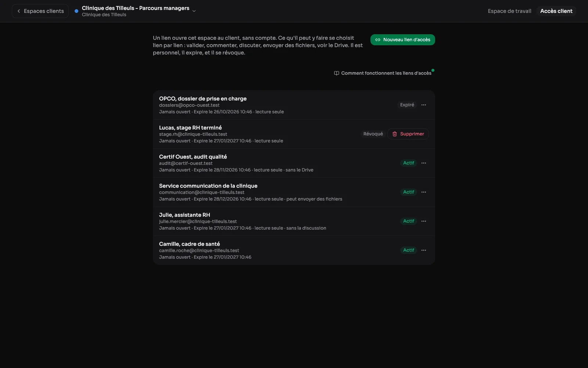Select Lucas, stage RH terminé title
588x368 pixels.
click(x=190, y=128)
